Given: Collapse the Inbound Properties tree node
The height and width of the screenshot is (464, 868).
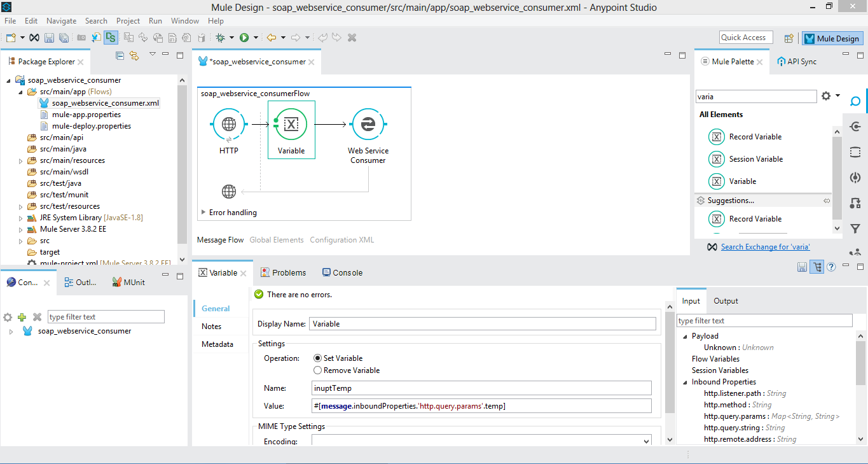Looking at the screenshot, I should 685,382.
